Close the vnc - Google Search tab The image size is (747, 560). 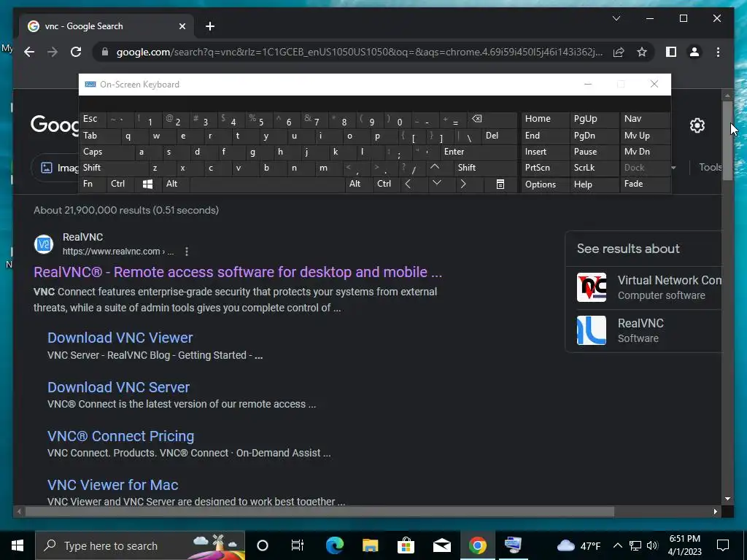pyautogui.click(x=182, y=26)
